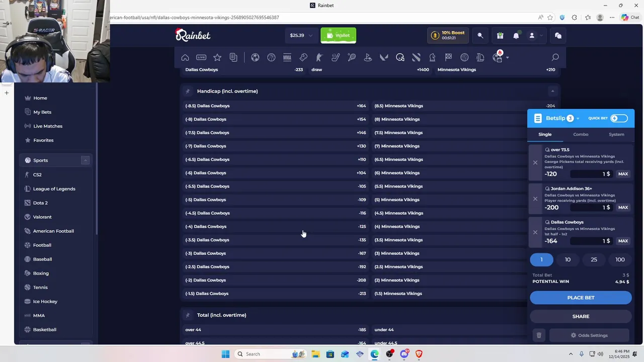This screenshot has height=362, width=644.
Task: Remove the over 73.5 bet
Action: coord(535,162)
